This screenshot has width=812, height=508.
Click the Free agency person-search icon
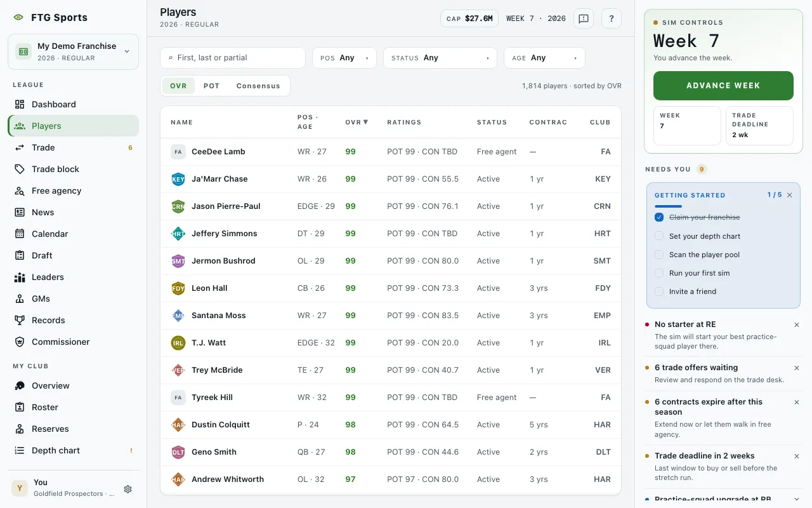(20, 190)
